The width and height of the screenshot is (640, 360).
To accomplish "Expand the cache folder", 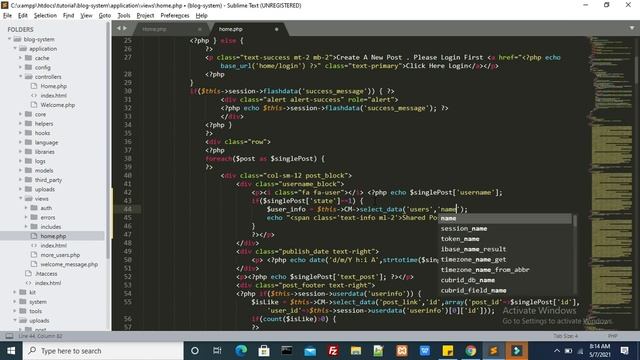I will click(x=20, y=58).
